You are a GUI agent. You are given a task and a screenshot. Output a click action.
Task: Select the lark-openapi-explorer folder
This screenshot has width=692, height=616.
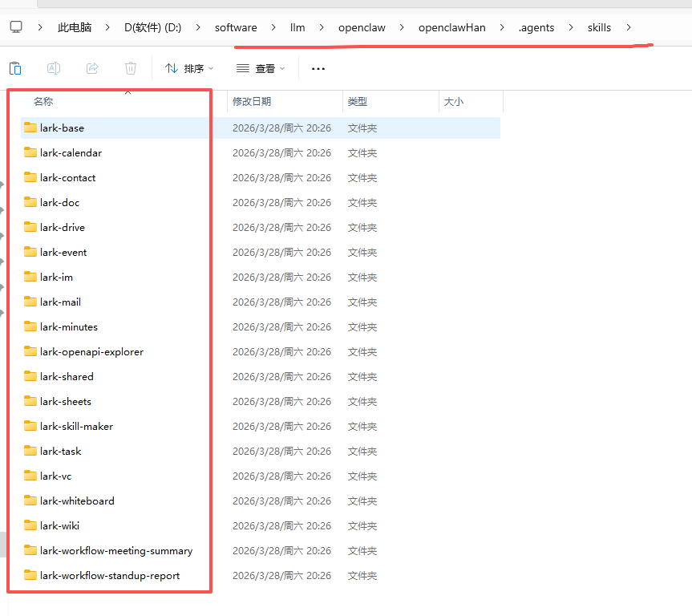pos(91,352)
